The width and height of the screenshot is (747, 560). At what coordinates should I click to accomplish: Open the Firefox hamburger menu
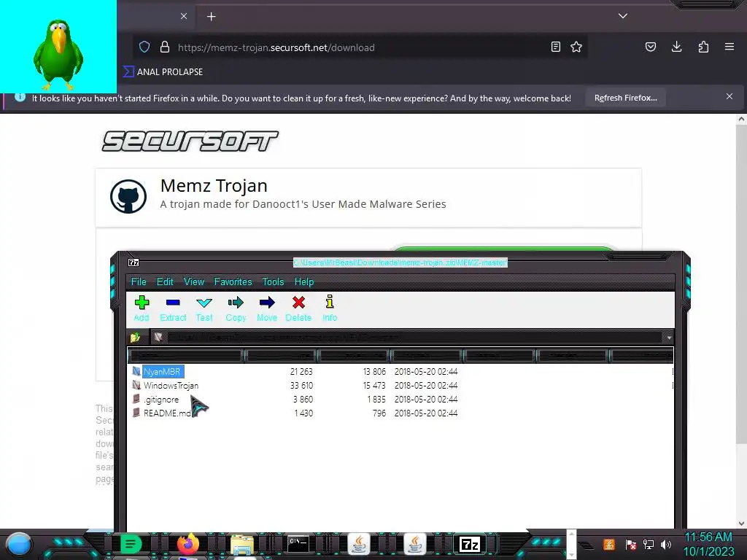pyautogui.click(x=729, y=47)
